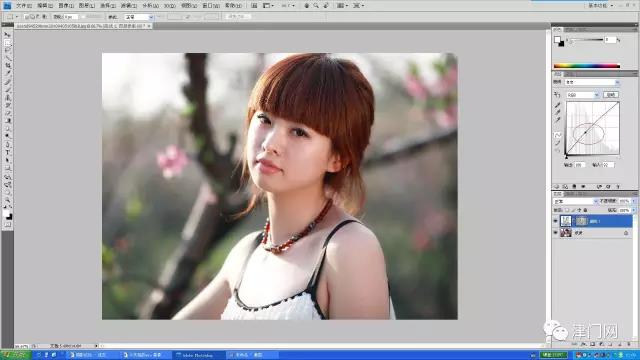The image size is (640, 360).
Task: Open the layer opacity slider arrow
Action: pos(634,201)
